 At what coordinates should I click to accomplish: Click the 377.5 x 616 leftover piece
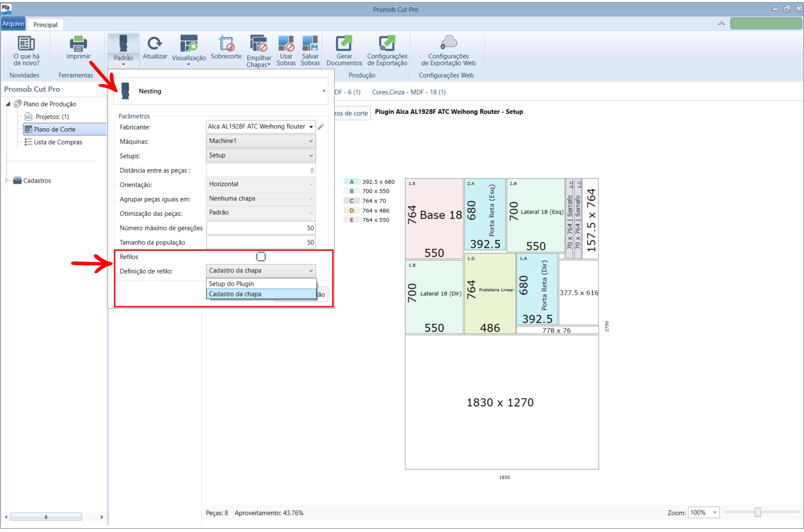[578, 292]
